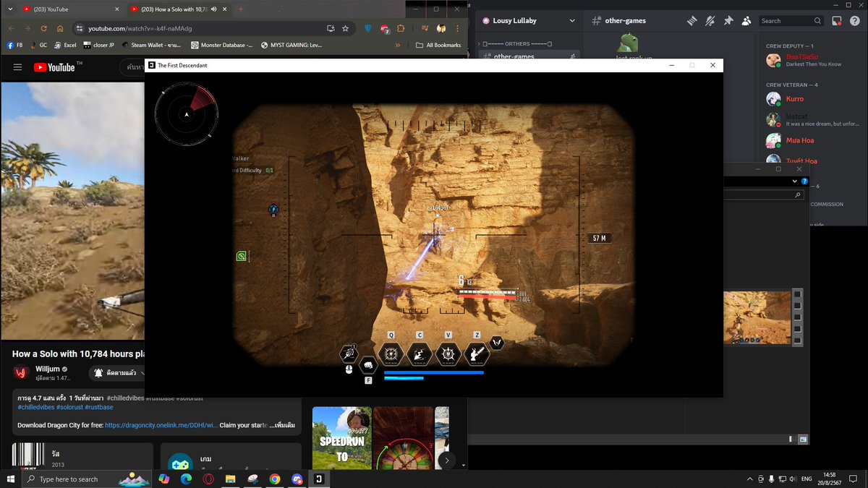Open File Explorer from the taskbar
This screenshot has width=868, height=488.
tap(230, 479)
